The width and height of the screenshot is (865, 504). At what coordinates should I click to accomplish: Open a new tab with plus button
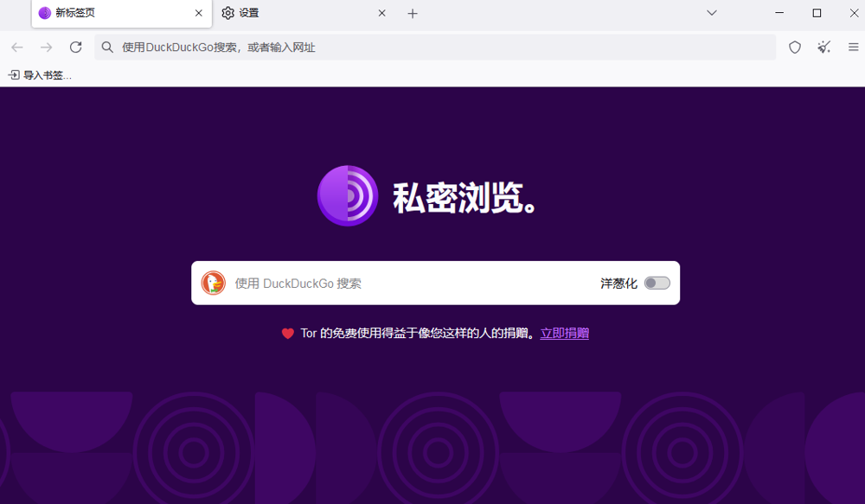click(413, 13)
